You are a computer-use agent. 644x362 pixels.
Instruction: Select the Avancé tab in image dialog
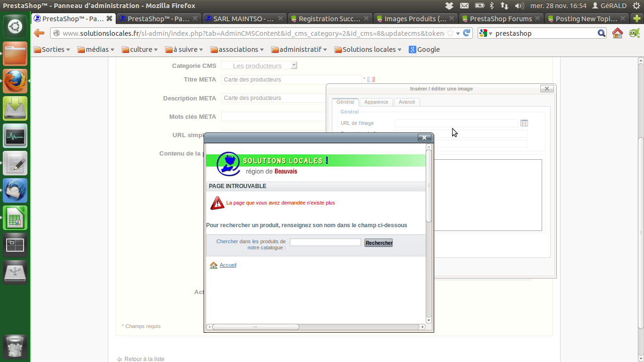(407, 102)
